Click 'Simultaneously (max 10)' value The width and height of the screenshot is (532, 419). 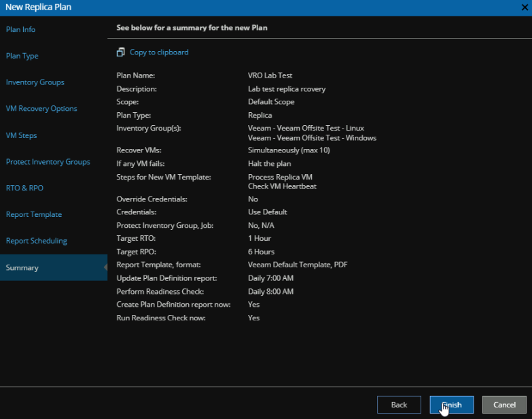click(x=289, y=150)
